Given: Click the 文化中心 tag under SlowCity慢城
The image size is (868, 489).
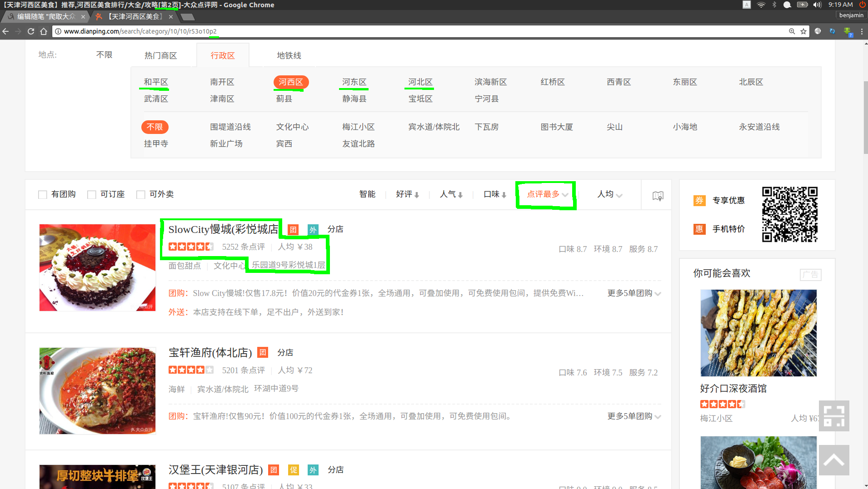Looking at the screenshot, I should point(230,266).
